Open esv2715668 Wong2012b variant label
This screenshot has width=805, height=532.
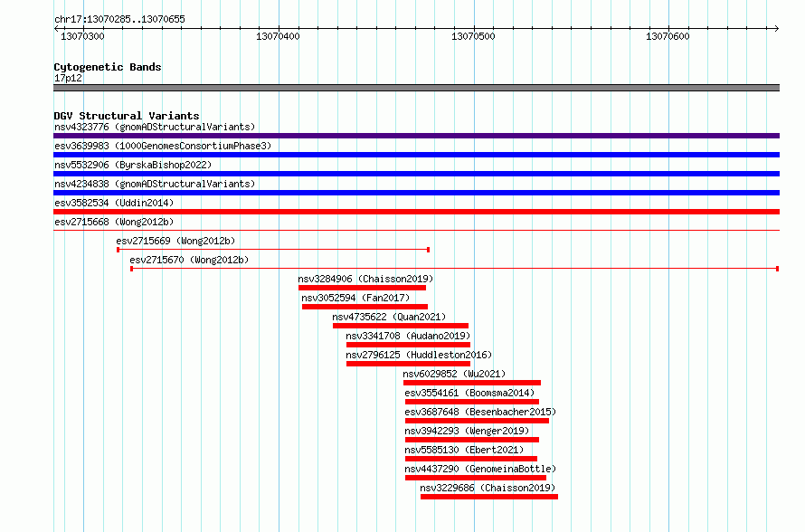point(114,222)
